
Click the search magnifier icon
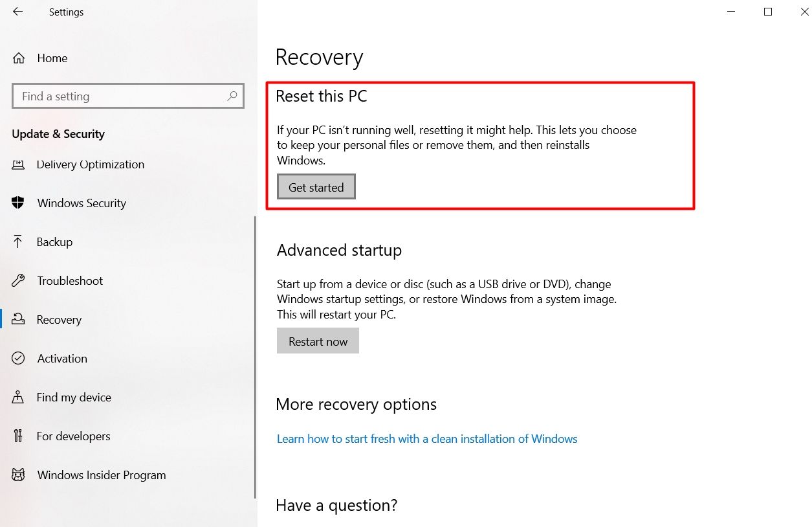[232, 96]
